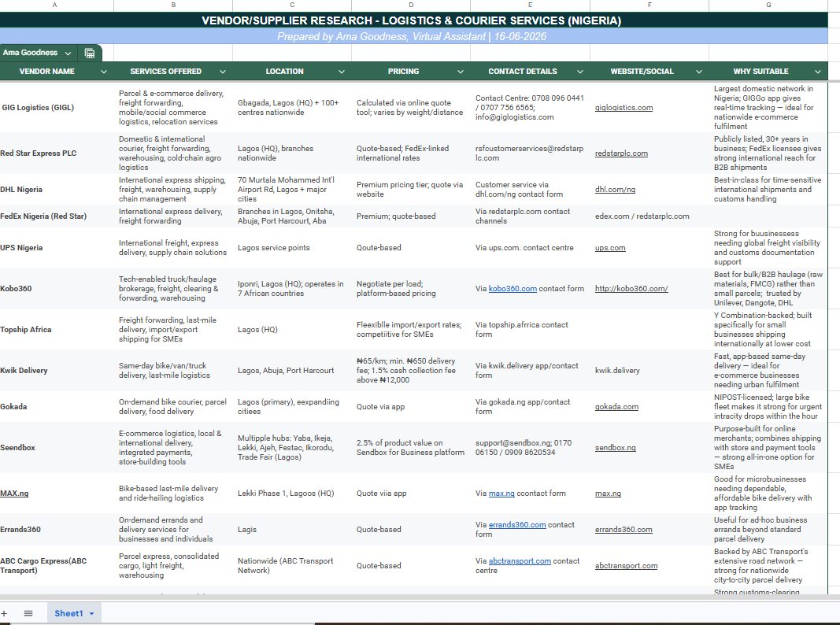This screenshot has height=625, width=840.
Task: Select the Seendbox vendor cell
Action: tap(57, 448)
